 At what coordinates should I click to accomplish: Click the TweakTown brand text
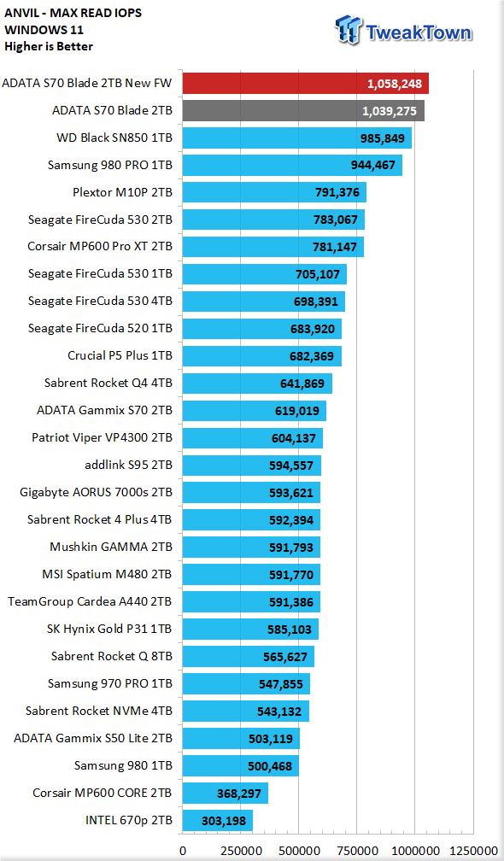click(419, 32)
